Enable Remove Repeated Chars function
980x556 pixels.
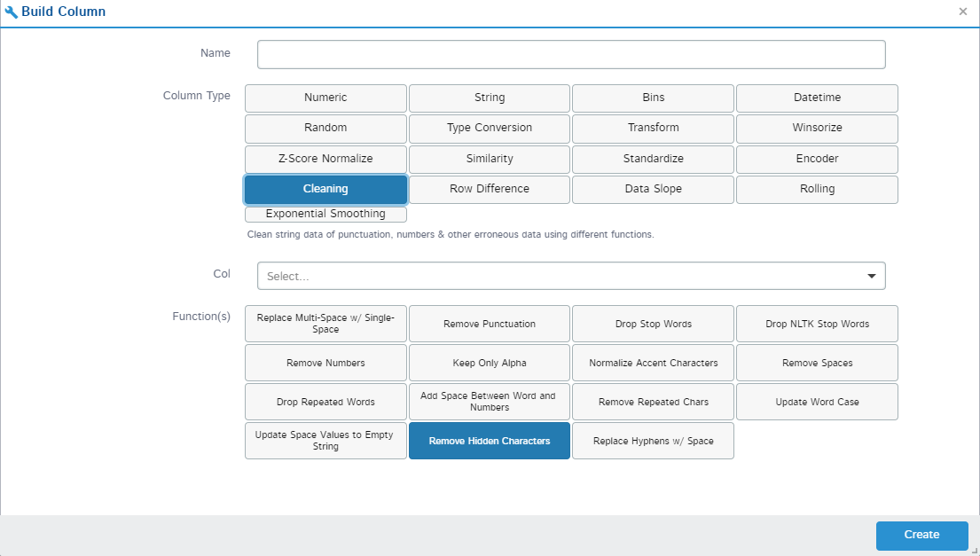[x=653, y=402]
